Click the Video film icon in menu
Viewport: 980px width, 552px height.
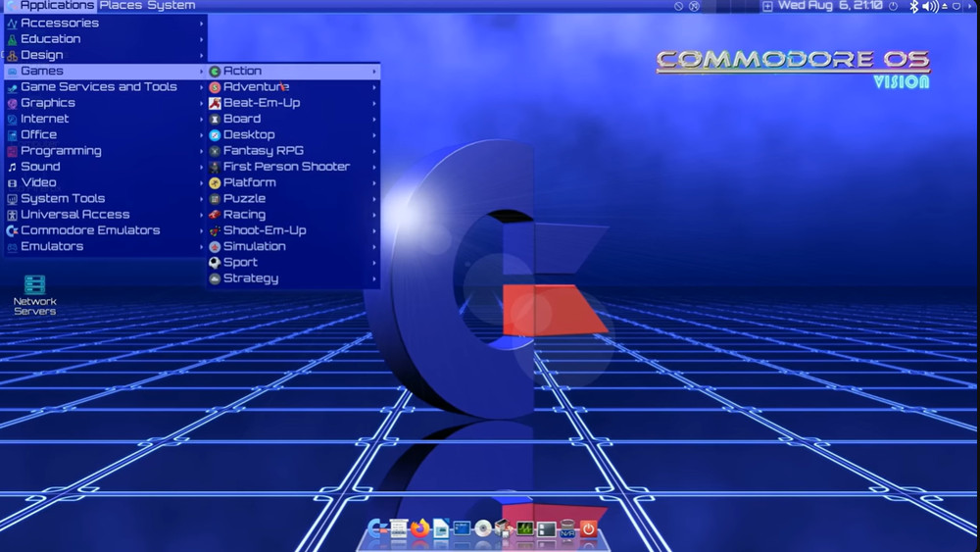pyautogui.click(x=12, y=183)
